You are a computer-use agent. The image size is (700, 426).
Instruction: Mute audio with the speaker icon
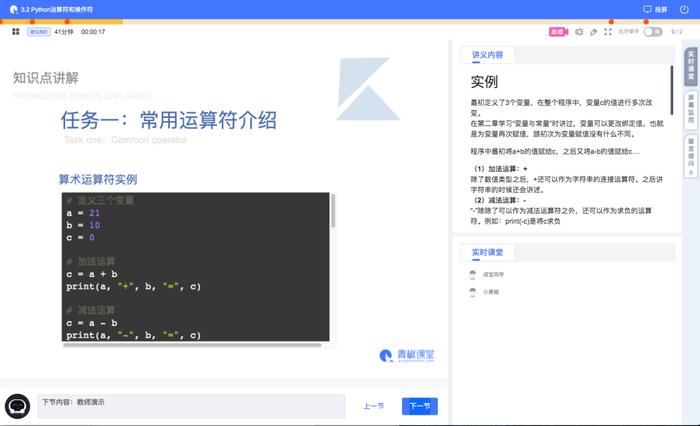tap(579, 32)
